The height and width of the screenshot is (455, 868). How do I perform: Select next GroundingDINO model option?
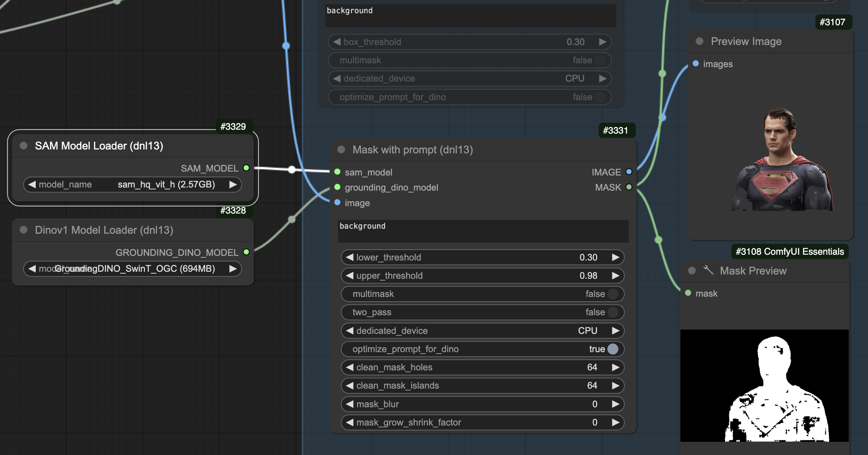pyautogui.click(x=233, y=269)
